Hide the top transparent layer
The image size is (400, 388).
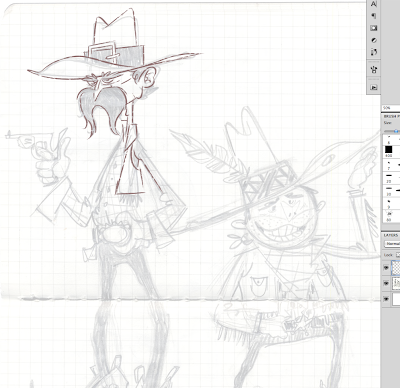(386, 268)
